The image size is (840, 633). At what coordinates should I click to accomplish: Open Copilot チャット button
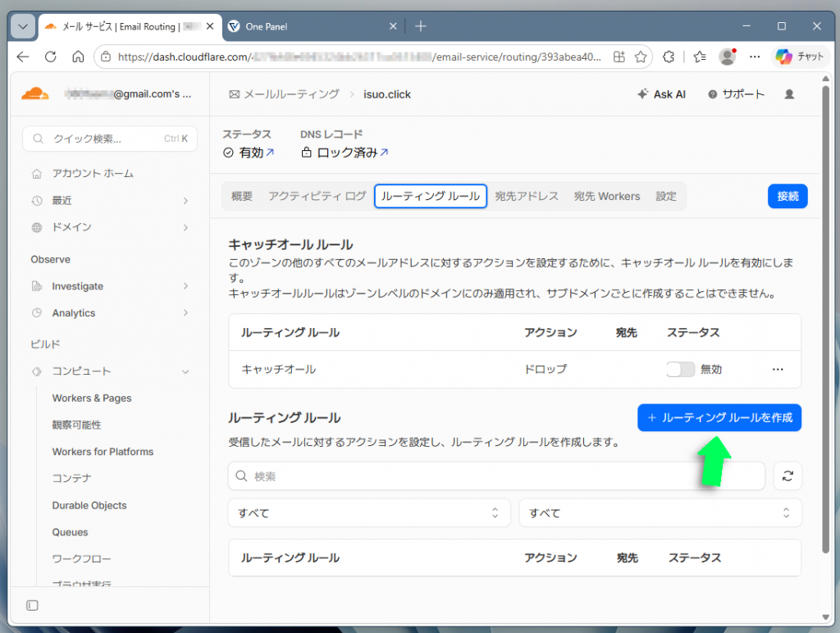pos(799,57)
